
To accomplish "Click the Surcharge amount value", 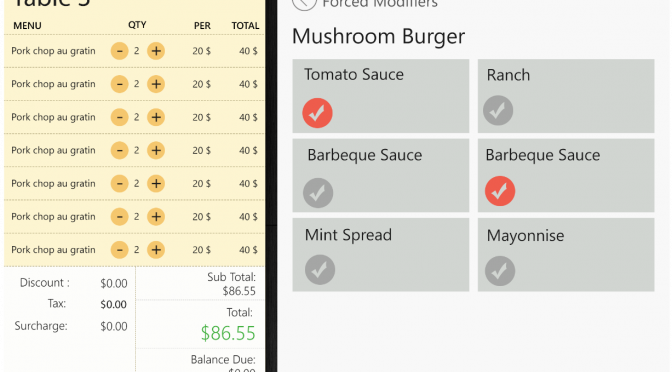I will point(114,327).
